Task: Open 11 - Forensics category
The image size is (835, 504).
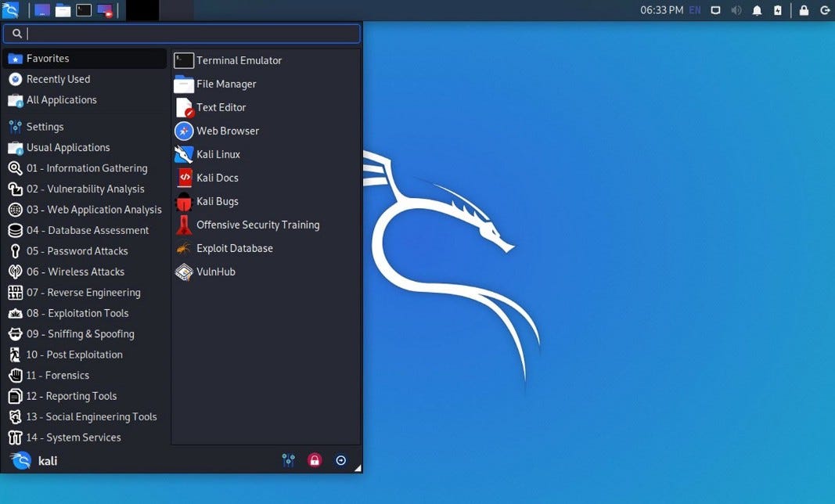Action: tap(85, 376)
